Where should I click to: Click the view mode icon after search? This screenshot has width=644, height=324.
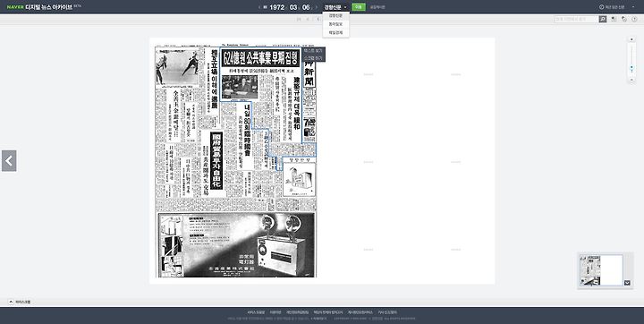pyautogui.click(x=614, y=19)
